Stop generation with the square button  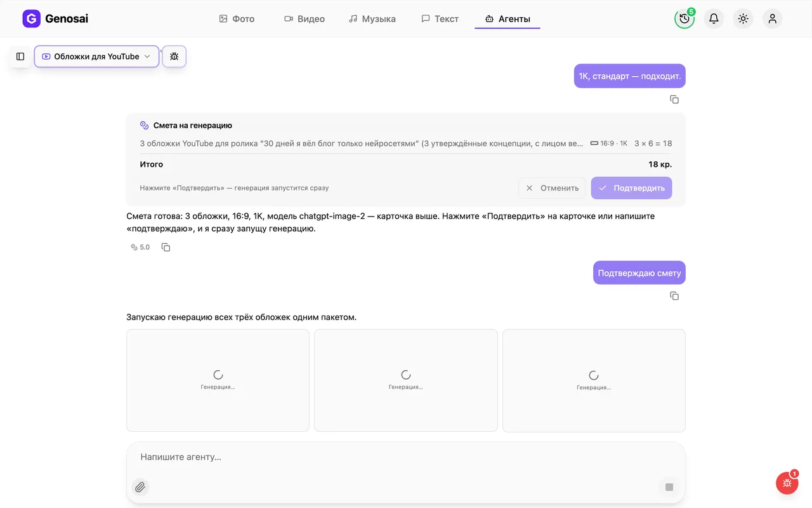(x=669, y=487)
